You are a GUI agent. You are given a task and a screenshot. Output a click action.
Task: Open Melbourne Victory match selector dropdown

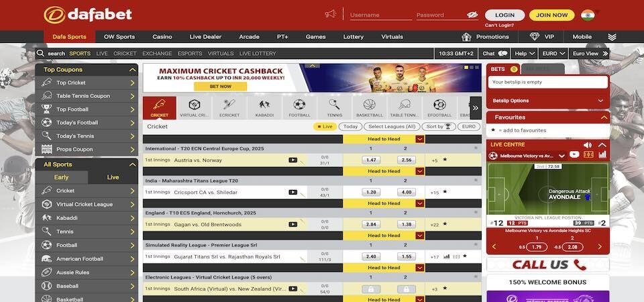pos(561,156)
